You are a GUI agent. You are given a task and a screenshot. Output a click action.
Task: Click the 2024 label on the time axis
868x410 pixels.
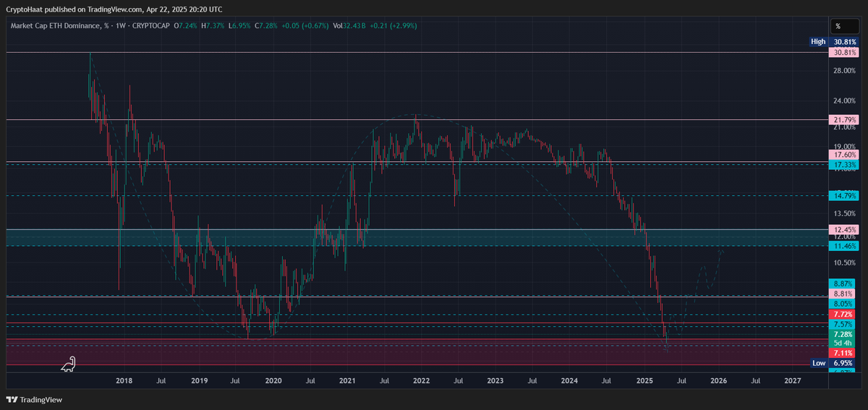(x=569, y=380)
